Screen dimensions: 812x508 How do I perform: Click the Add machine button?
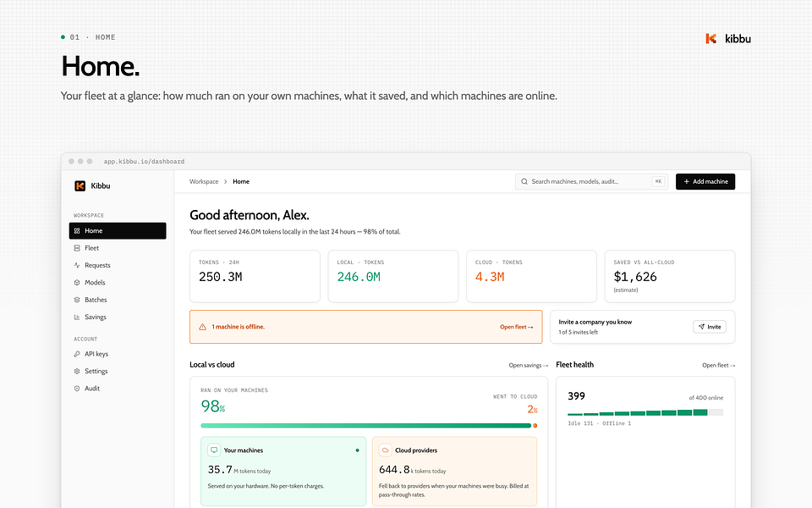tap(705, 181)
